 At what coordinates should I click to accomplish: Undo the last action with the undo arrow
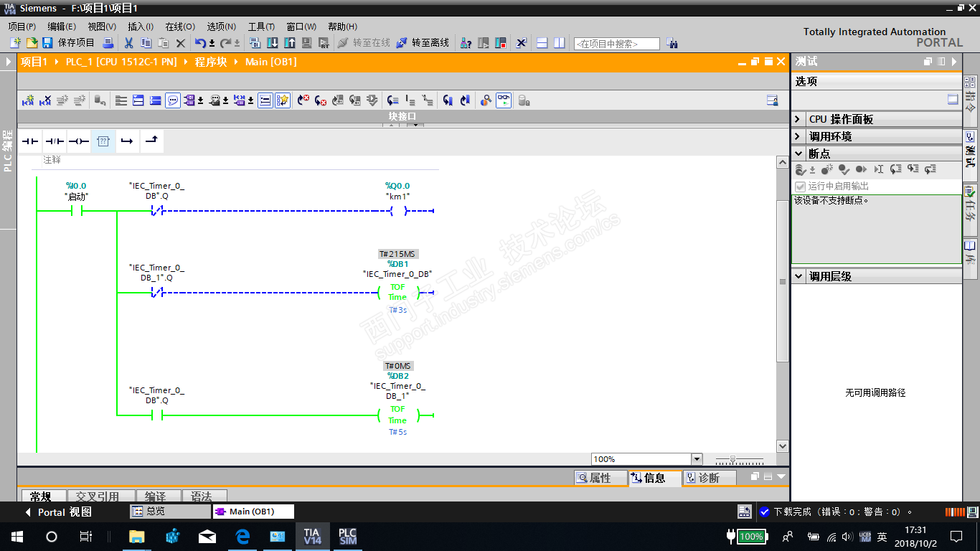[x=200, y=43]
